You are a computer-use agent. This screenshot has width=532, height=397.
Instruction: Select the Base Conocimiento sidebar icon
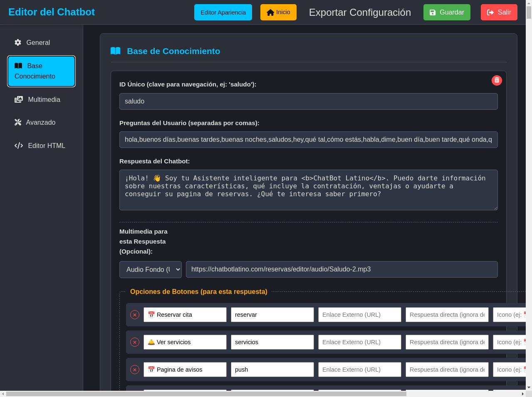pos(18,65)
